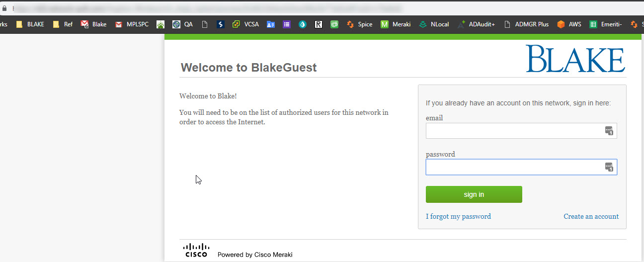The width and height of the screenshot is (644, 262).
Task: Open the ADMGR Plus bookmark
Action: pos(526,24)
